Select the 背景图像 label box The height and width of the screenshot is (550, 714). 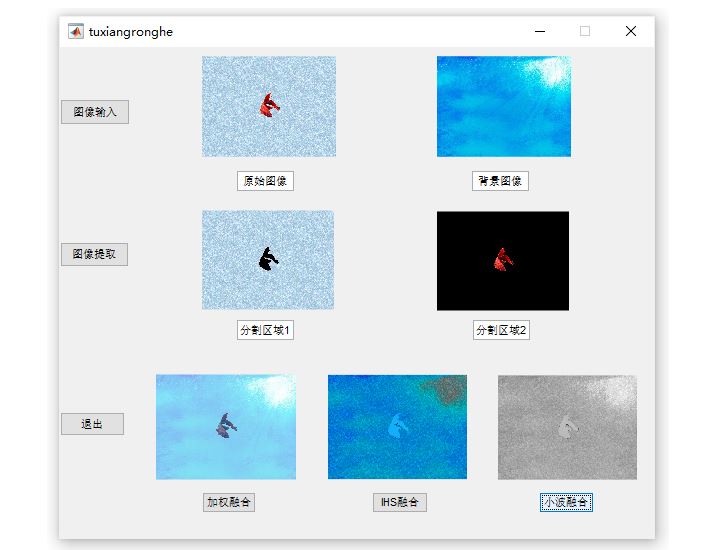[500, 181]
